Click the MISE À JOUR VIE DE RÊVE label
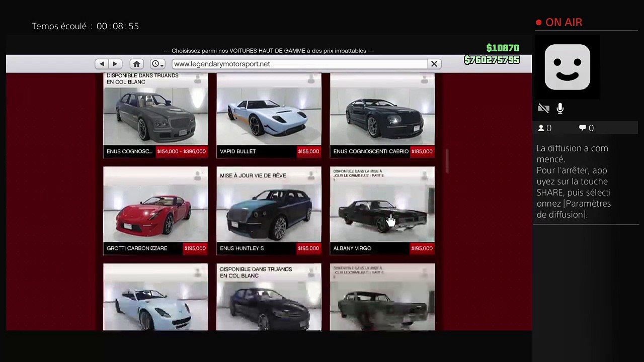Image resolution: width=644 pixels, height=362 pixels. pos(253,175)
